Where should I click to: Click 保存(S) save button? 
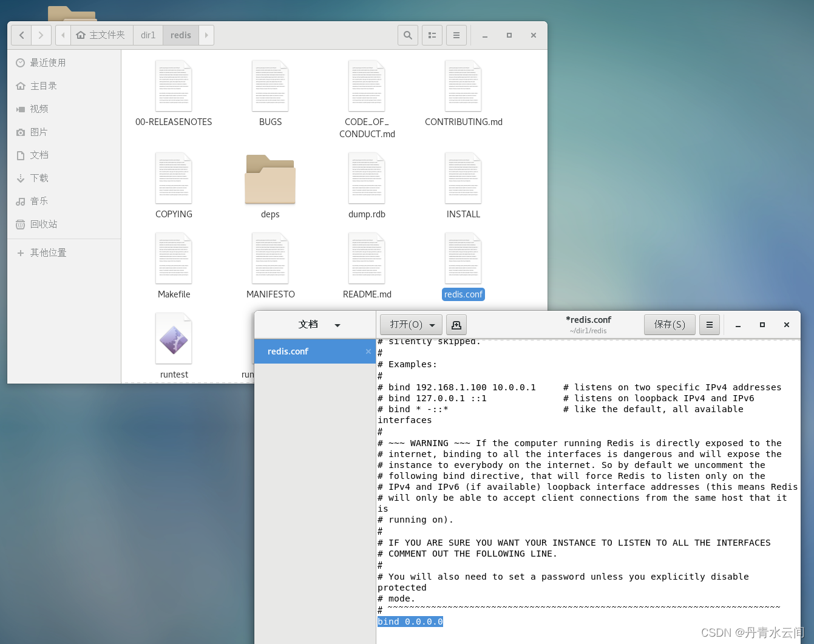point(670,325)
